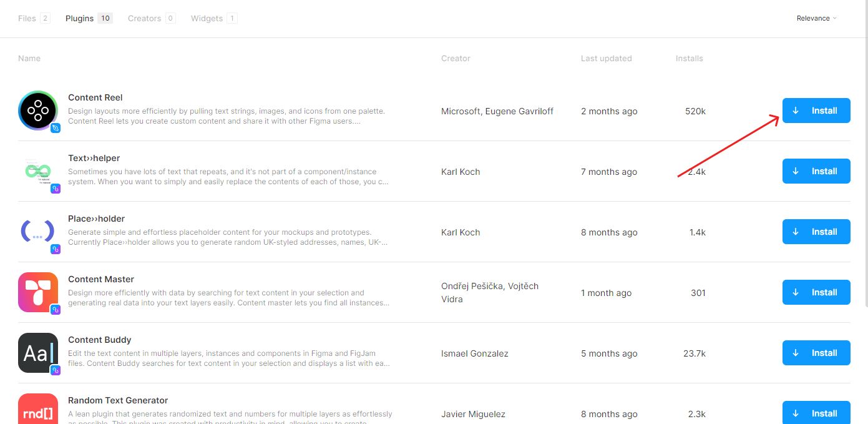The height and width of the screenshot is (424, 868).
Task: Open creator Microsoft, Eugene Gavriloff
Action: [x=497, y=111]
